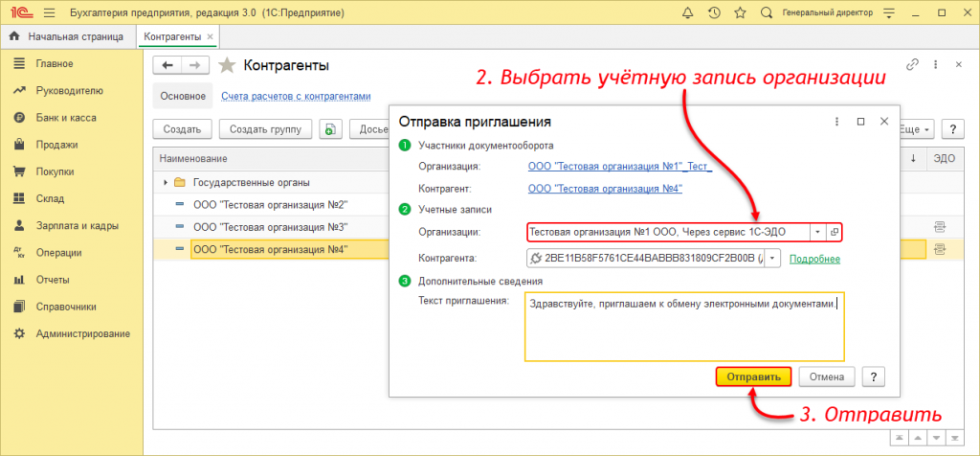
Task: Open Счета расчетов с контрагентами link
Action: (x=297, y=97)
